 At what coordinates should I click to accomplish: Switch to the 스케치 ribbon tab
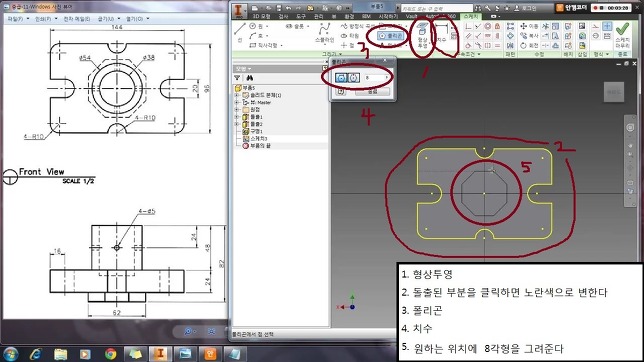point(471,16)
